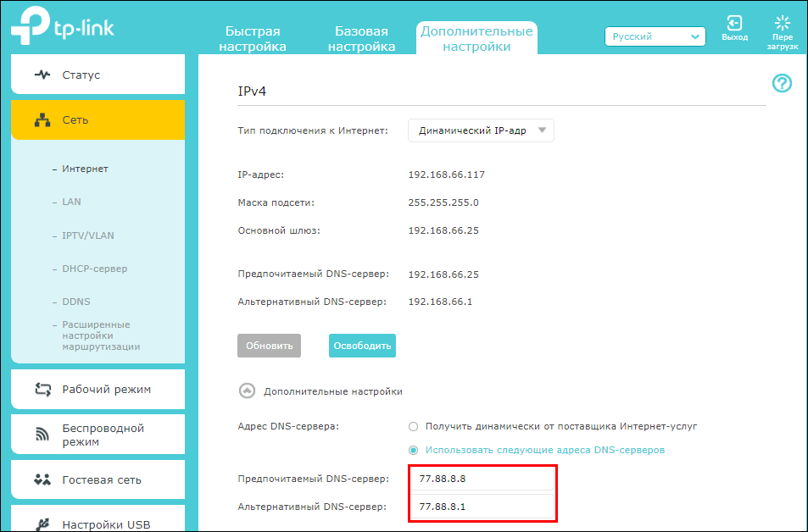The height and width of the screenshot is (532, 808).
Task: Open the Русский language dropdown
Action: (655, 37)
